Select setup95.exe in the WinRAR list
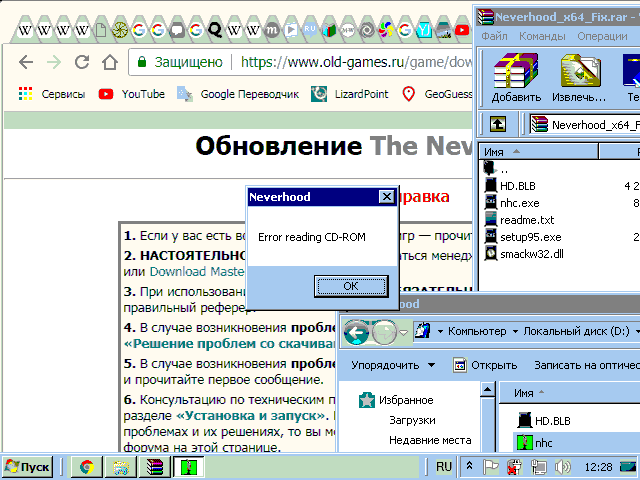Viewport: 640px width, 480px height. point(522,237)
